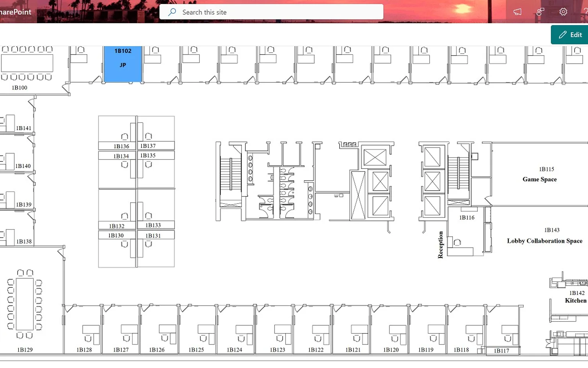Click cubicle 1B131

pyautogui.click(x=153, y=236)
